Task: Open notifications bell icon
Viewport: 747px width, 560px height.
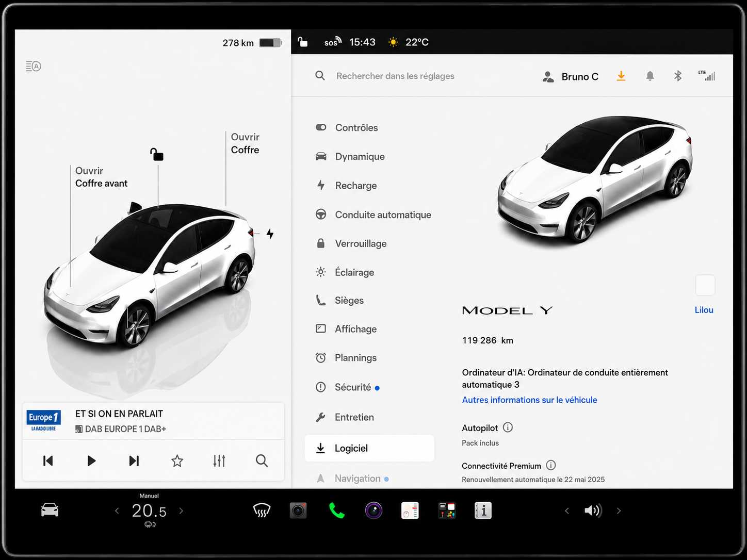Action: [650, 76]
